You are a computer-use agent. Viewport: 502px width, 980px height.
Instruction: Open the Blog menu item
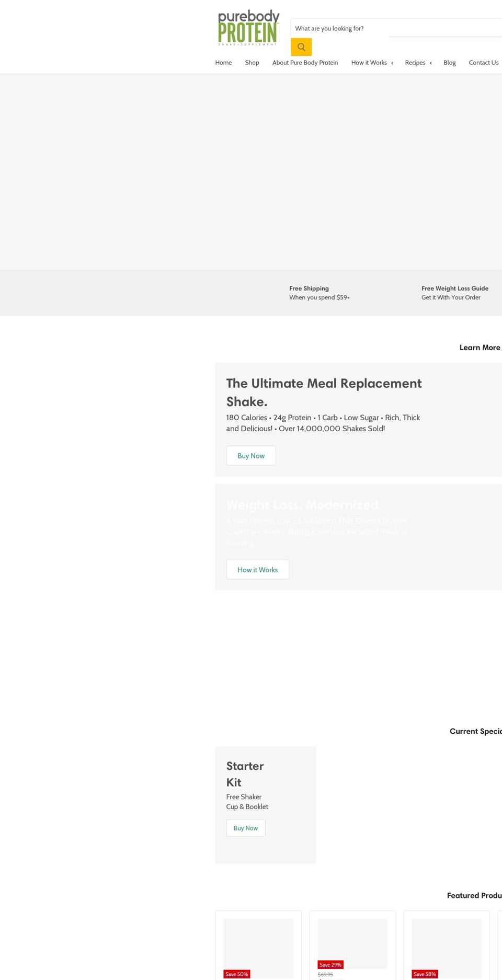(450, 63)
